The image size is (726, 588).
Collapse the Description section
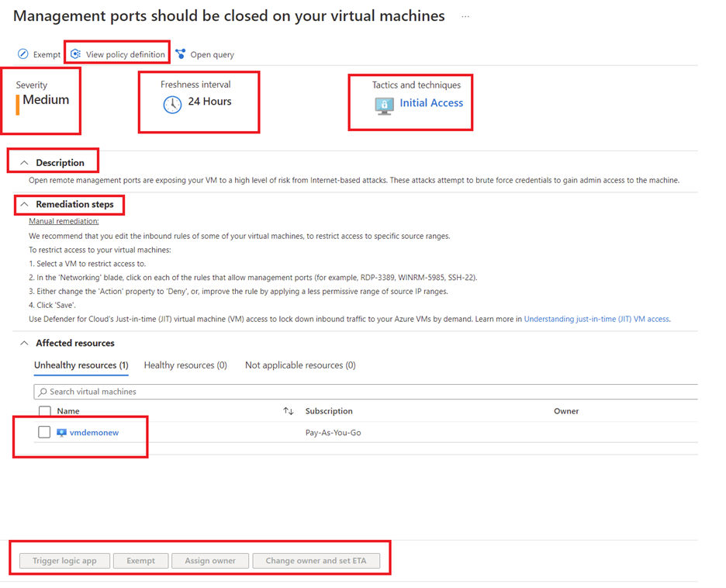click(x=24, y=163)
